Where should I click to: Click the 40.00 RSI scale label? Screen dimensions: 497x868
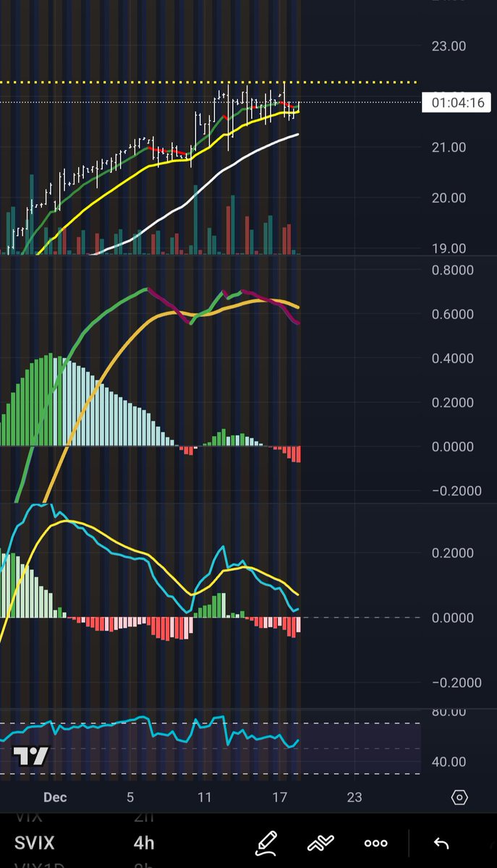[x=449, y=762]
